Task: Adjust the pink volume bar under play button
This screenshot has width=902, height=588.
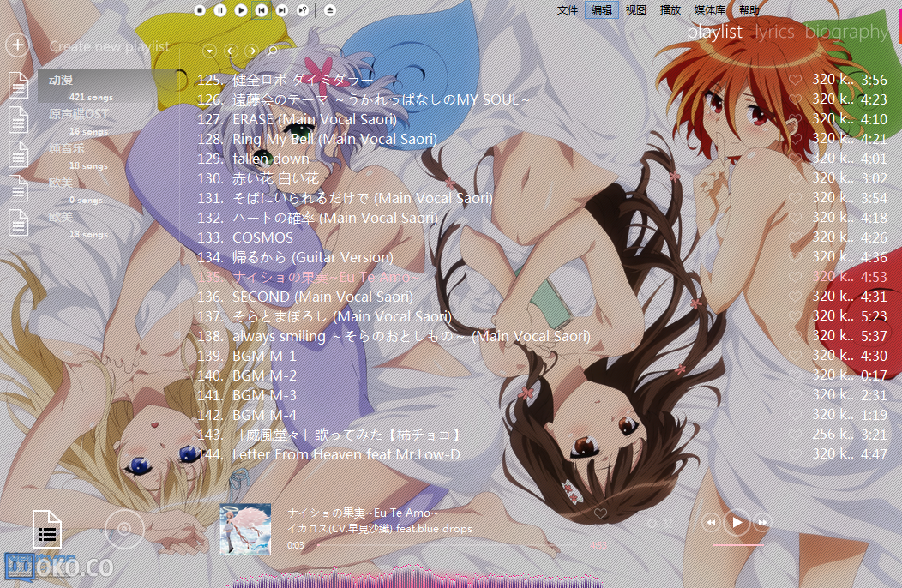Action: [738, 544]
